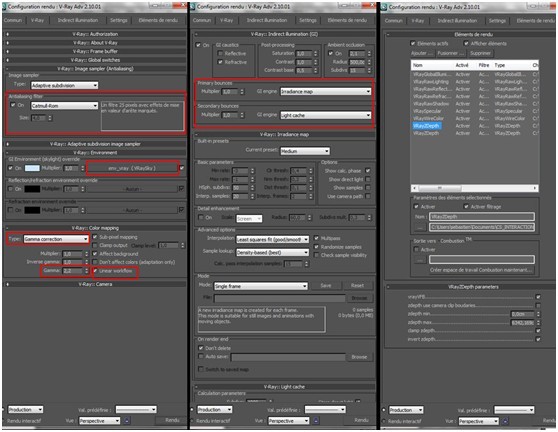Toggle the Show calc. phase checkbox
The image size is (558, 432).
pyautogui.click(x=368, y=170)
